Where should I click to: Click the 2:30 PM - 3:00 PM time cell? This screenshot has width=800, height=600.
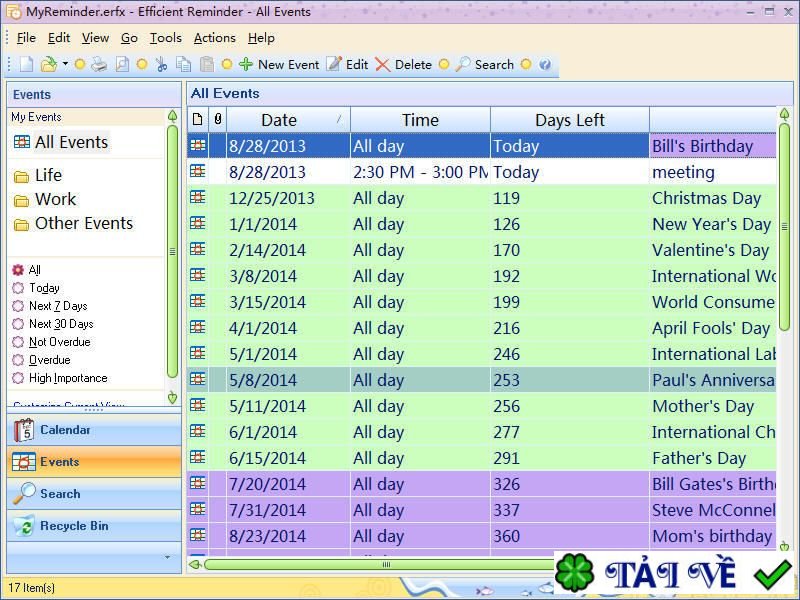pyautogui.click(x=420, y=172)
